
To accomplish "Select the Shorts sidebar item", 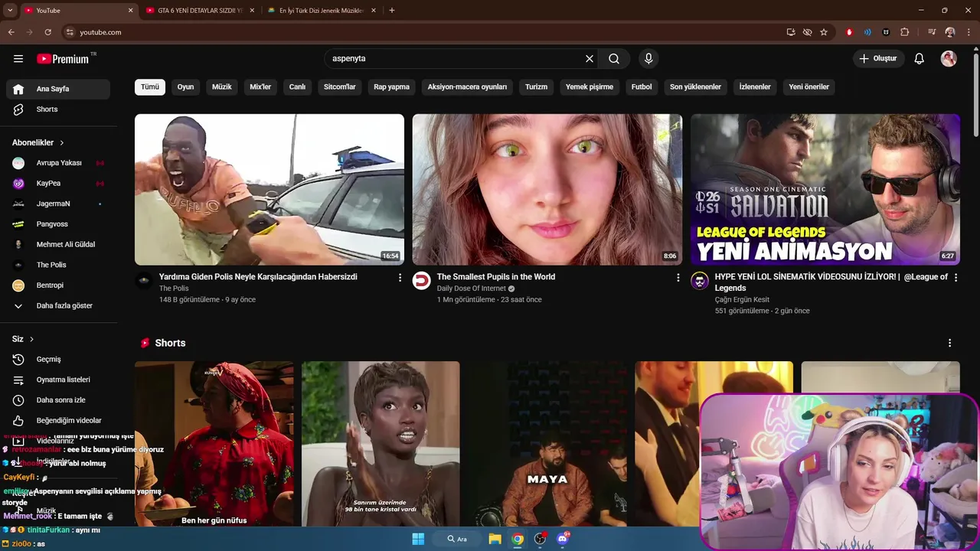I will click(58, 109).
